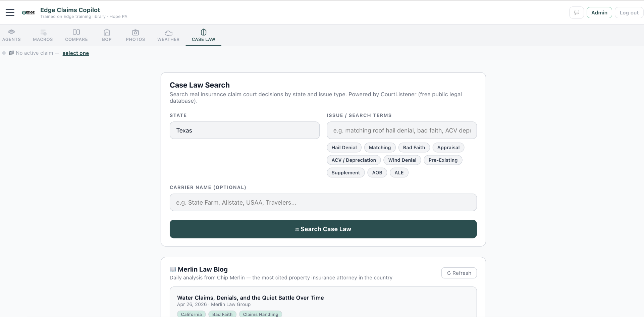Image resolution: width=644 pixels, height=317 pixels.
Task: Click the Compare panel icon
Action: pos(76,32)
